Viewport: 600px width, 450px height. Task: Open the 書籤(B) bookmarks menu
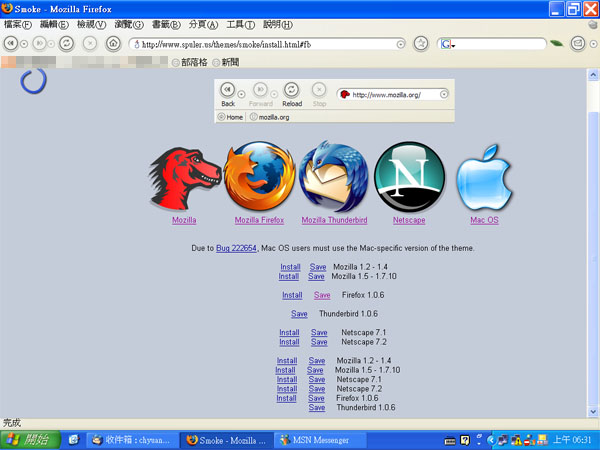(166, 24)
